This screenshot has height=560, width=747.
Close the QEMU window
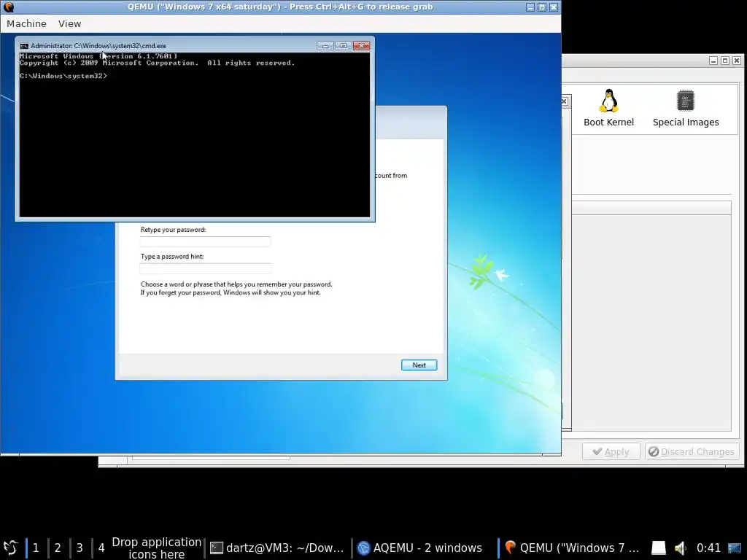point(554,7)
